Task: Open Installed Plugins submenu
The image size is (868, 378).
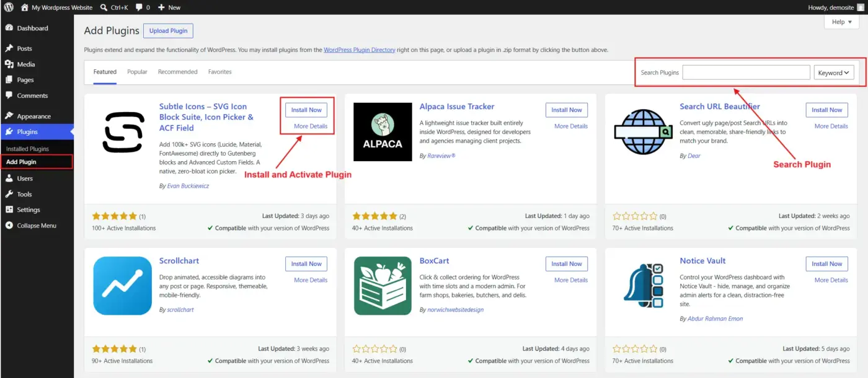Action: pyautogui.click(x=27, y=149)
